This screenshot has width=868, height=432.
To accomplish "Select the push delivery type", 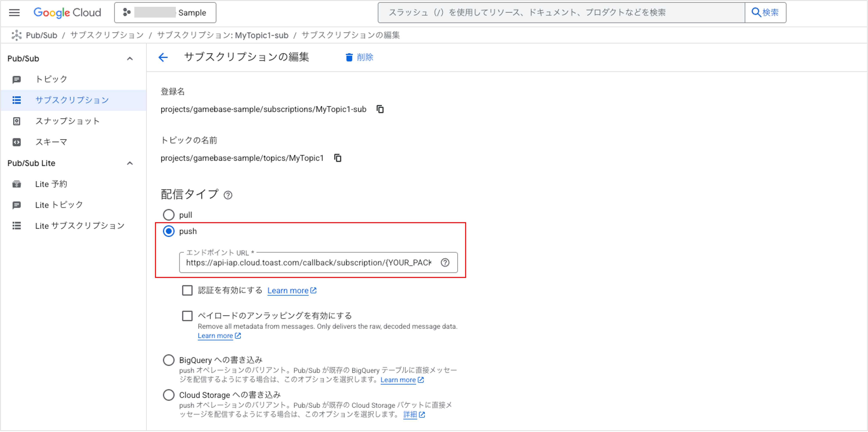I will coord(169,231).
